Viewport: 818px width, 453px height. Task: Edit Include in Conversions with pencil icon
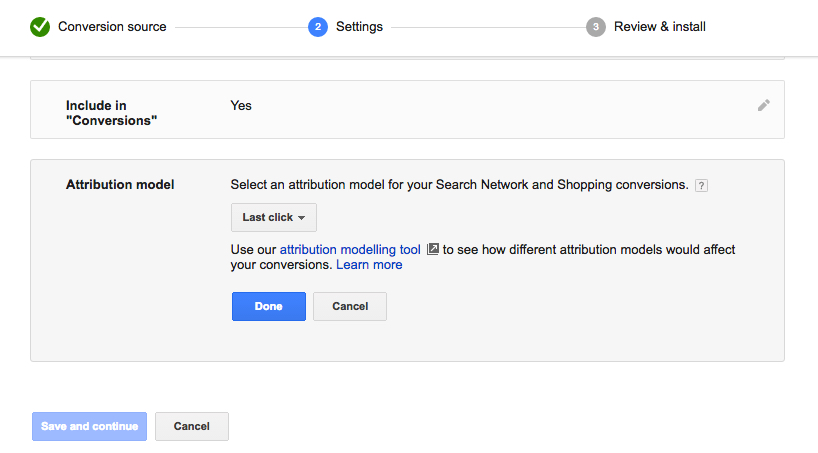tap(764, 105)
